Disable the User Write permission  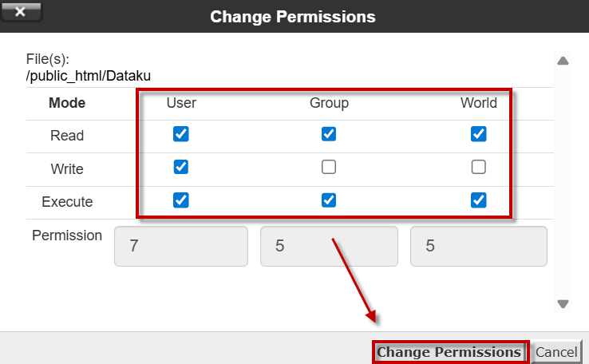pyautogui.click(x=181, y=168)
